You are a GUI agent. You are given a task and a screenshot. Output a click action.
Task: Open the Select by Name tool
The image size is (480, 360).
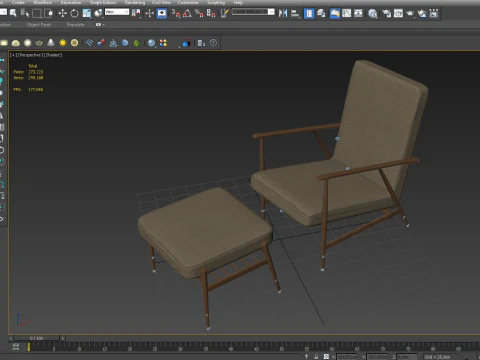point(25,13)
